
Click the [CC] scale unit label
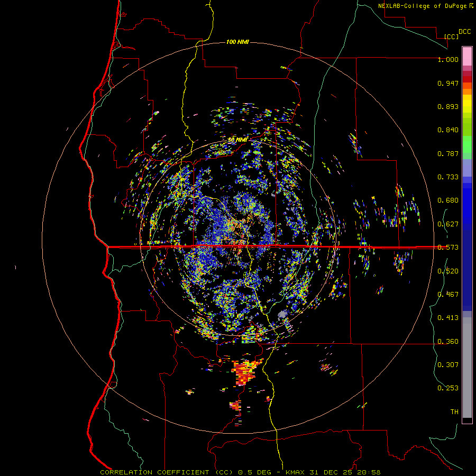point(451,36)
